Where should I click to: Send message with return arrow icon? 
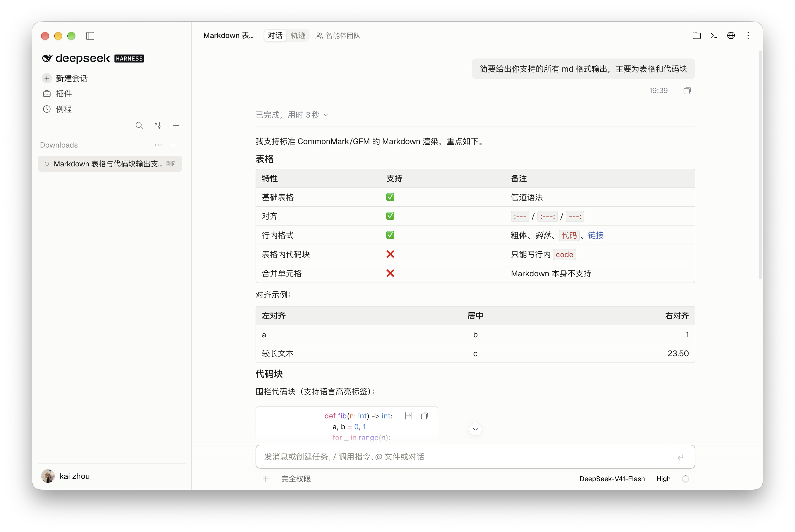click(x=680, y=457)
